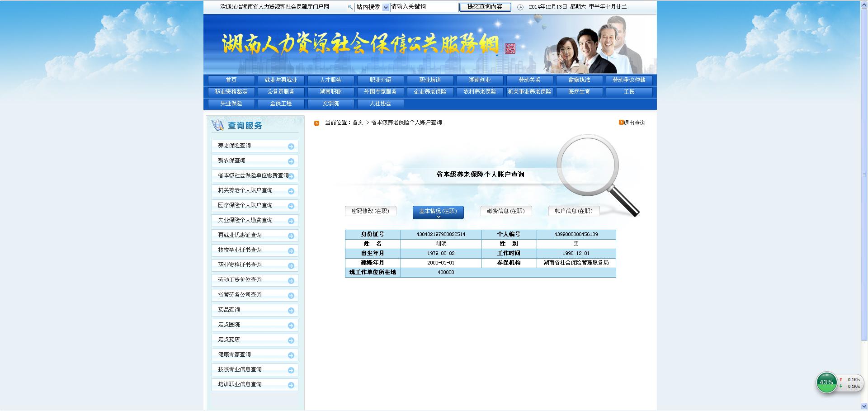The image size is (868, 411).
Task: Open the 帐户信息(在职) tab
Action: click(x=573, y=211)
